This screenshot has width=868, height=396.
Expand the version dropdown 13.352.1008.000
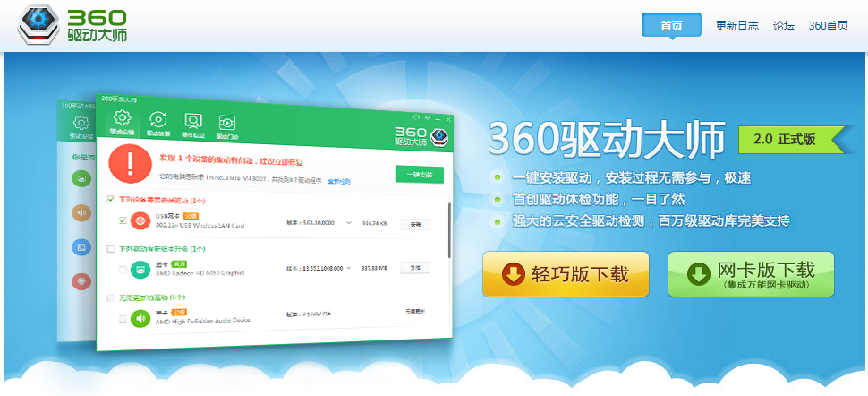(349, 268)
